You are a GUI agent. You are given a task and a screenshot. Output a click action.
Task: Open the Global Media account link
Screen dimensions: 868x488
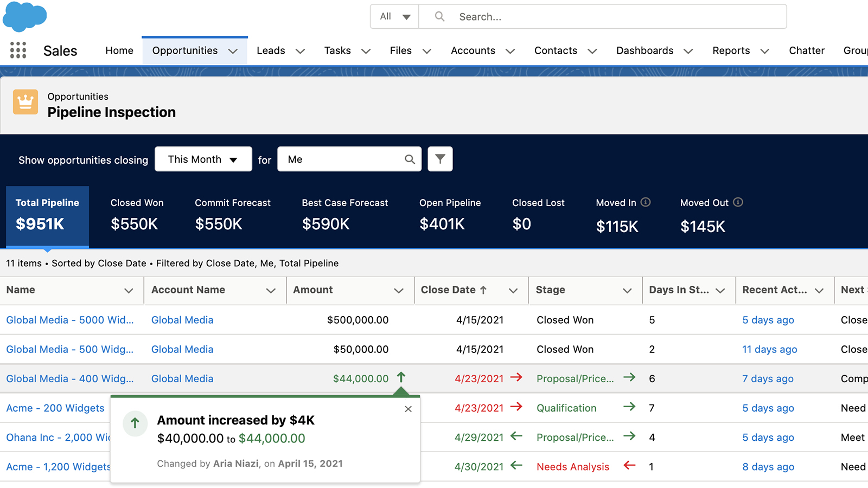[182, 320]
